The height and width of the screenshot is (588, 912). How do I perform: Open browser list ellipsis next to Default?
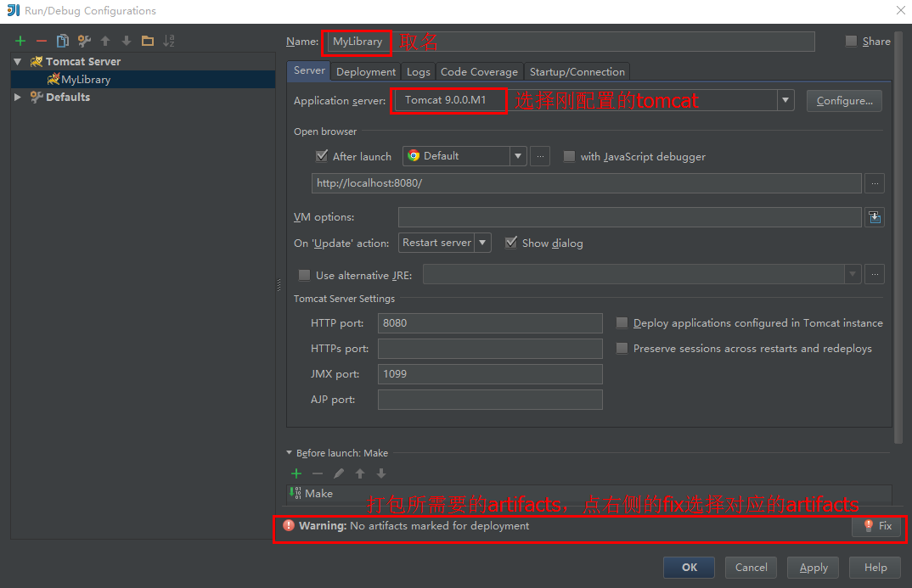[540, 156]
